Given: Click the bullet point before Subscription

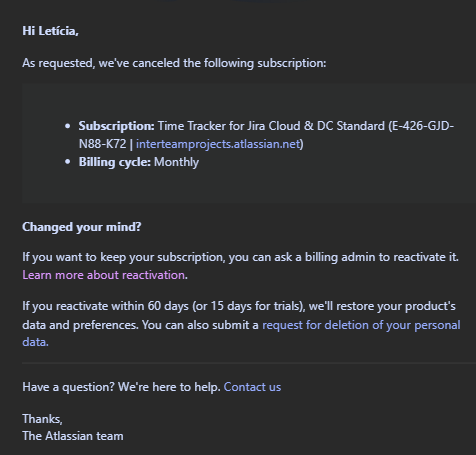Looking at the screenshot, I should click(68, 126).
